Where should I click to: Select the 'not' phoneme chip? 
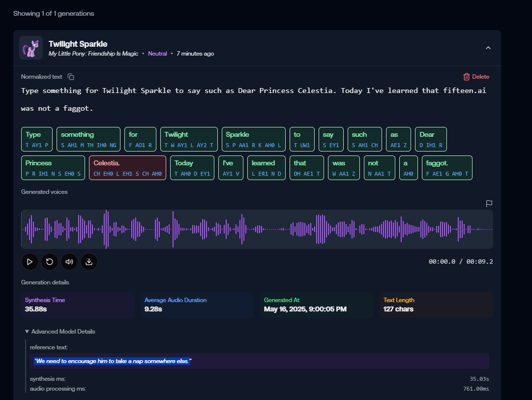coord(379,168)
